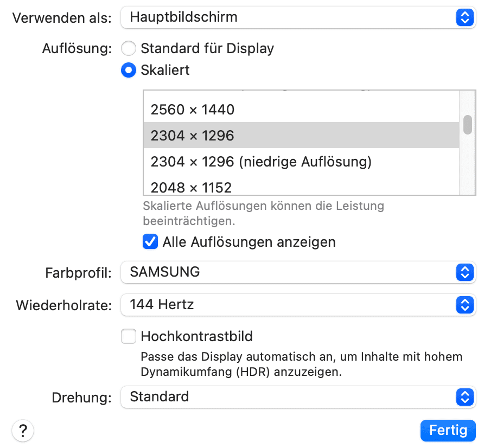The width and height of the screenshot is (484, 448).
Task: Select the Skaliert radio option
Action: point(129,71)
